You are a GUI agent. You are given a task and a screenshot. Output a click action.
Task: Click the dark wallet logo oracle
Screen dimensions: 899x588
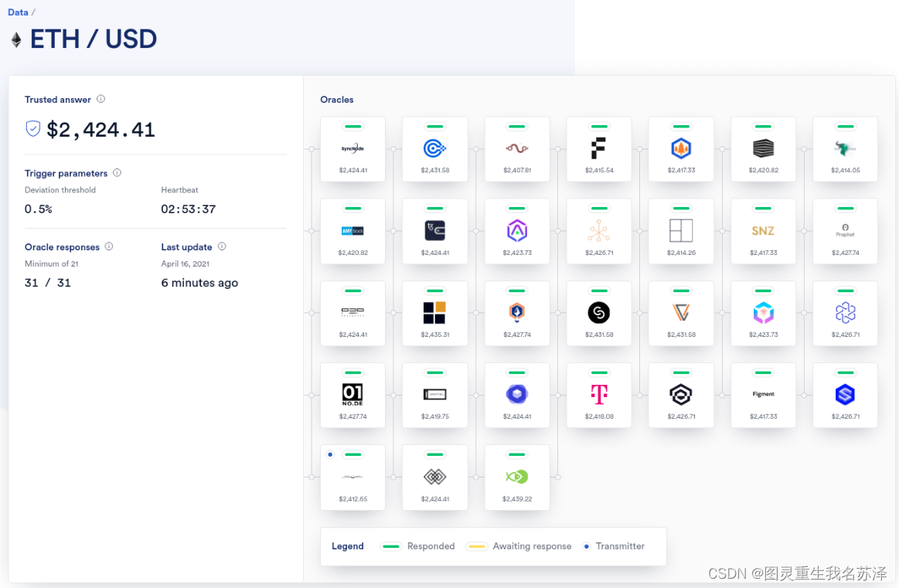pyautogui.click(x=434, y=230)
